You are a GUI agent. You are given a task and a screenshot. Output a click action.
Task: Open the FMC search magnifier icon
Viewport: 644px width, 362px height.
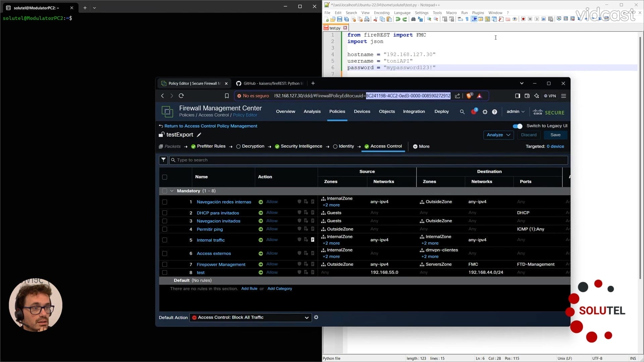coord(462,112)
